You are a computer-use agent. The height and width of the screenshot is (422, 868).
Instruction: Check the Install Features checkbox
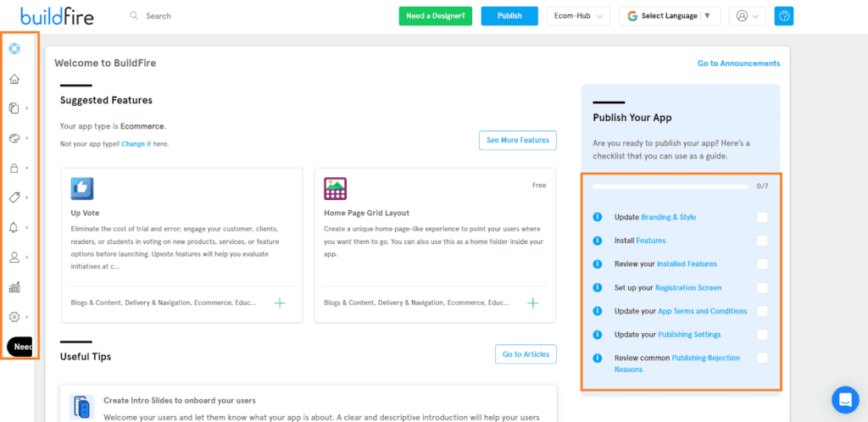click(762, 241)
